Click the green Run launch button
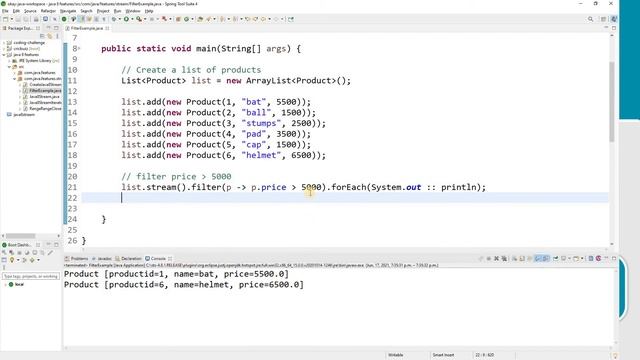 click(126, 19)
